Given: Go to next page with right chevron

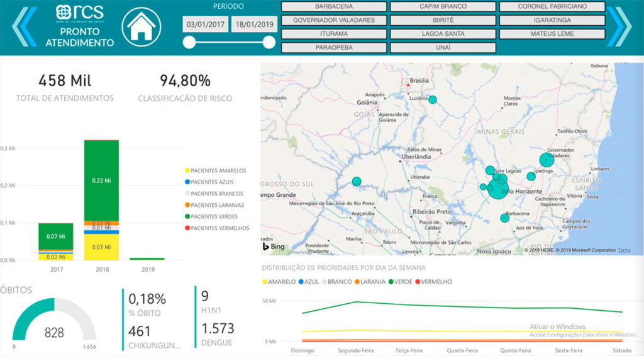Looking at the screenshot, I should tap(619, 27).
